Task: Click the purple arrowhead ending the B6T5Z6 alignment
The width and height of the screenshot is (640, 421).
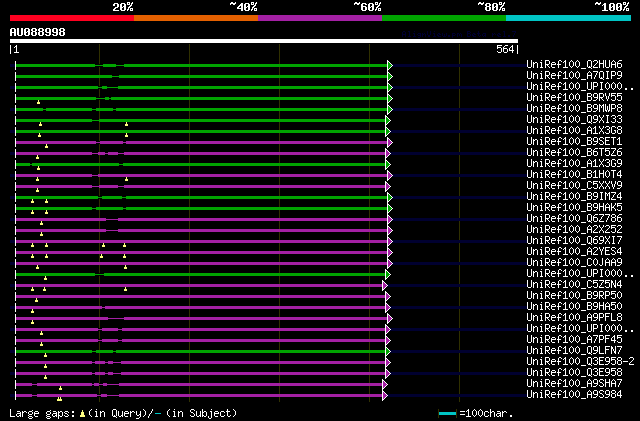Action: coord(388,154)
